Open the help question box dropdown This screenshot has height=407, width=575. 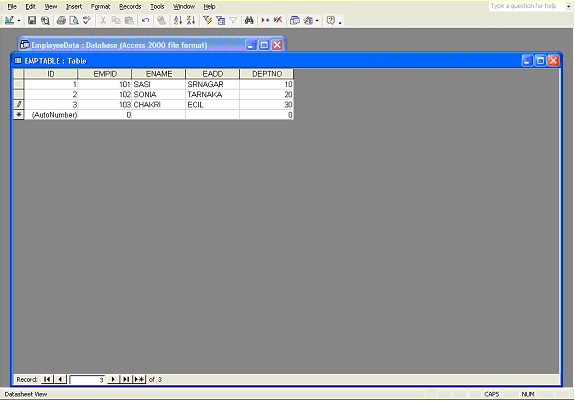(x=568, y=6)
